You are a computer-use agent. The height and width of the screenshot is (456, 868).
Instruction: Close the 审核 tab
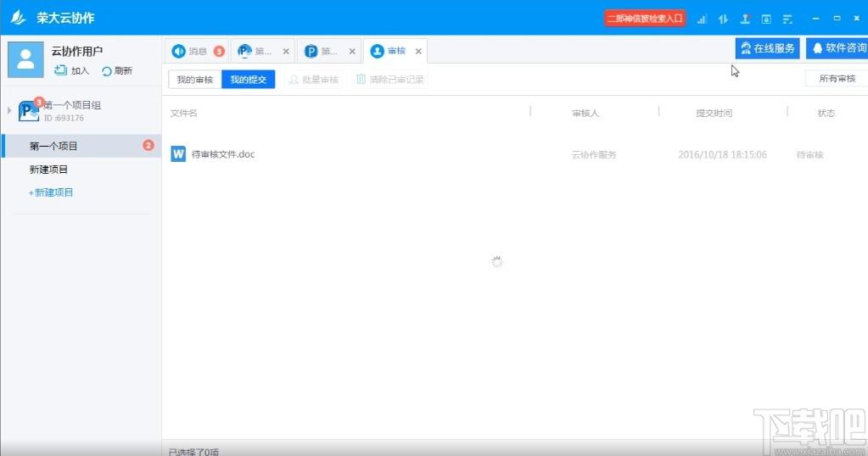(418, 52)
